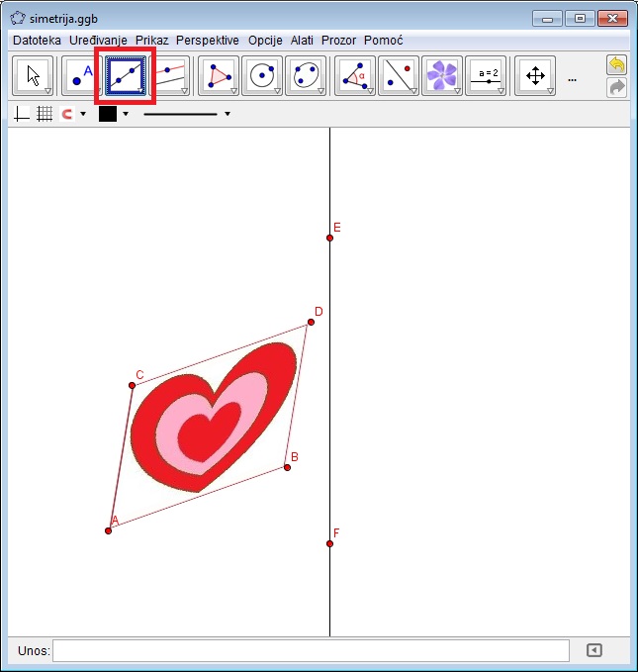Image resolution: width=638 pixels, height=672 pixels.
Task: Open the Opcije menu
Action: 265,41
